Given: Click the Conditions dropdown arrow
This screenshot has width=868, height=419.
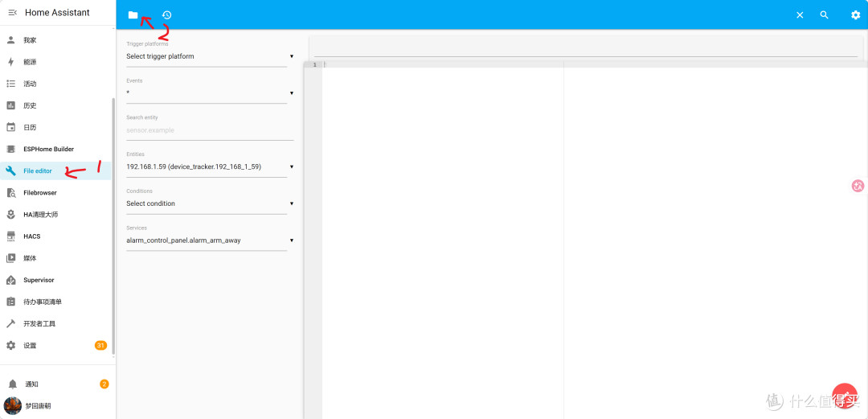Looking at the screenshot, I should (291, 203).
